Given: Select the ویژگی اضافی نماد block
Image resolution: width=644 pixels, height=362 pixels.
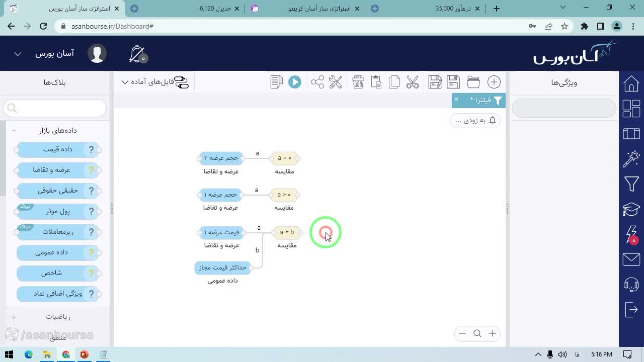Looking at the screenshot, I should point(57,294).
